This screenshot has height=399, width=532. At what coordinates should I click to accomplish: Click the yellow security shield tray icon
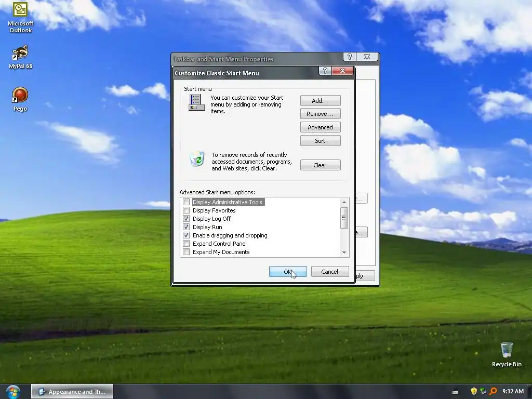[474, 391]
